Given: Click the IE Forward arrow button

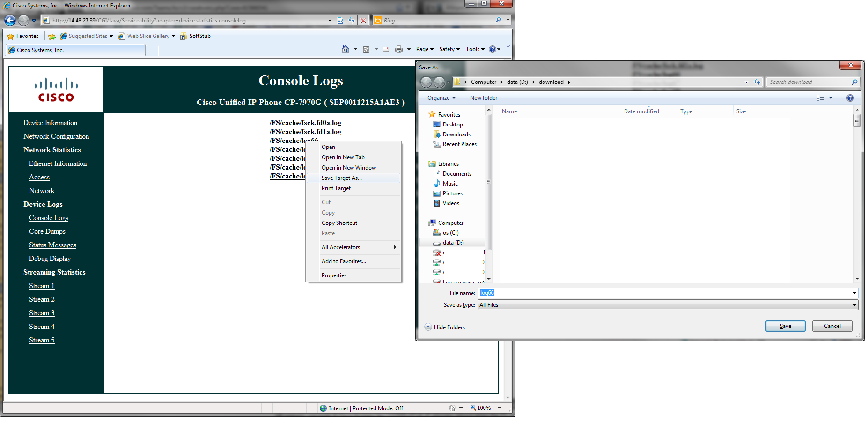Looking at the screenshot, I should pyautogui.click(x=23, y=20).
